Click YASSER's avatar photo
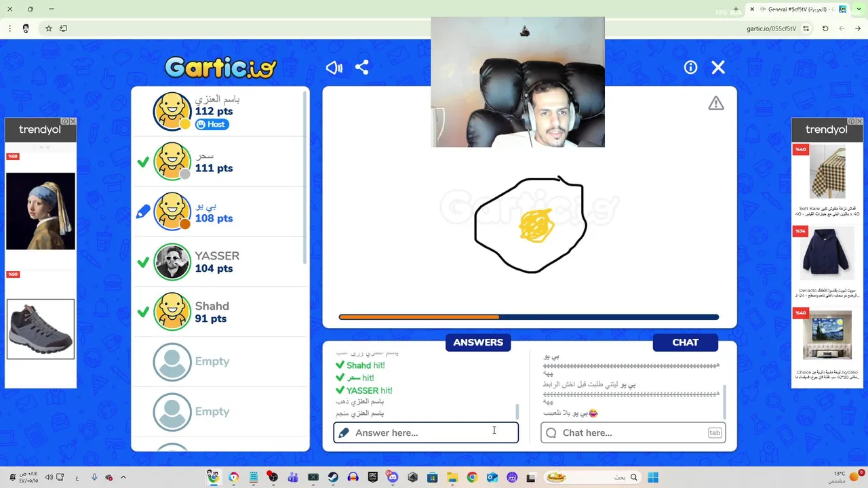868x488 pixels. (172, 262)
